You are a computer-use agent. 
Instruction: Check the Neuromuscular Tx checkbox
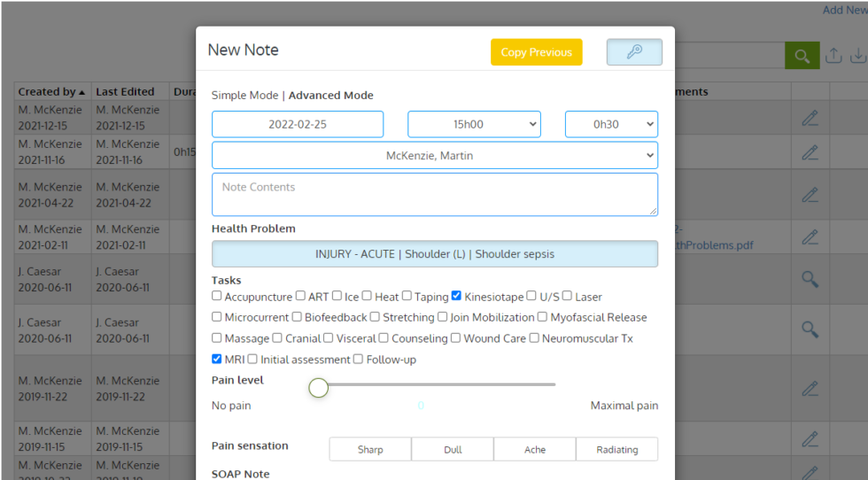click(x=533, y=337)
